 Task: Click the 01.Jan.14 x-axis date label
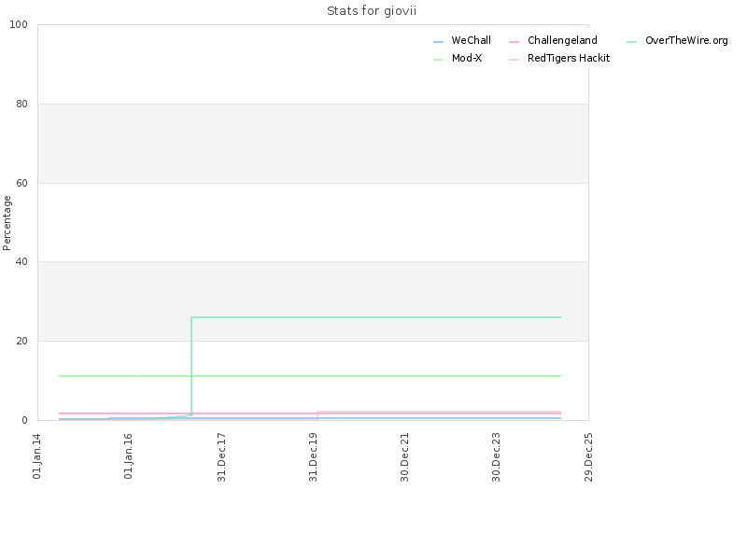[x=37, y=456]
